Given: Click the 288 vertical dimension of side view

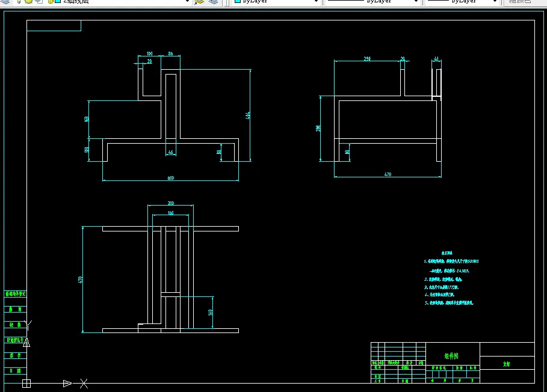Looking at the screenshot, I should [318, 128].
